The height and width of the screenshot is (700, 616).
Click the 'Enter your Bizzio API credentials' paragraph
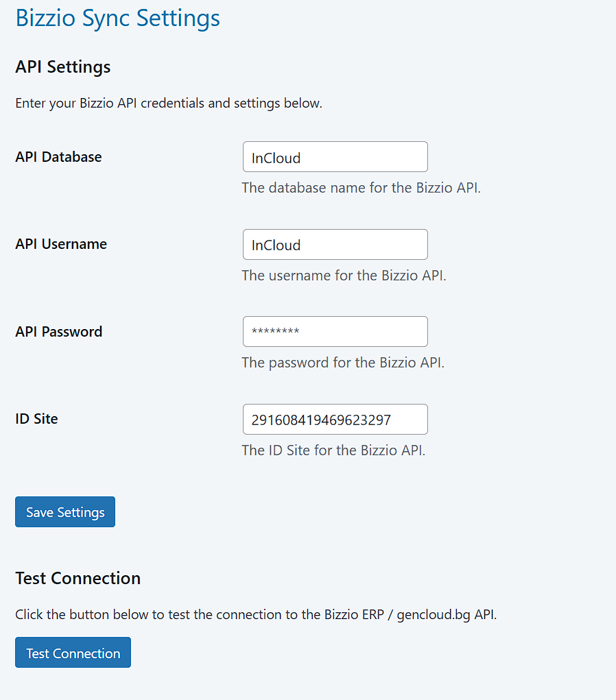pos(169,104)
